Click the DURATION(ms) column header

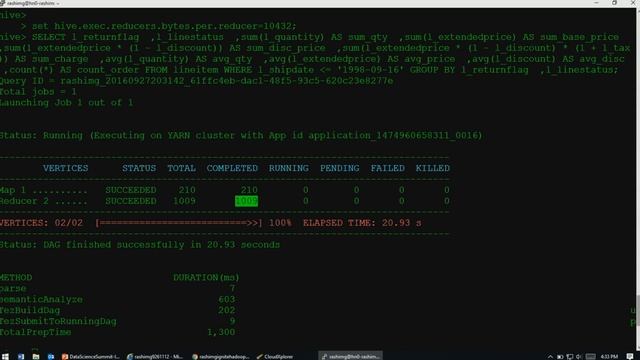[206, 278]
